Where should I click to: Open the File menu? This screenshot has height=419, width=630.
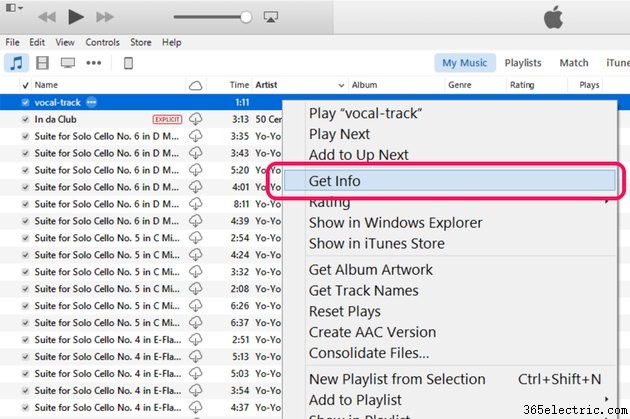[12, 42]
